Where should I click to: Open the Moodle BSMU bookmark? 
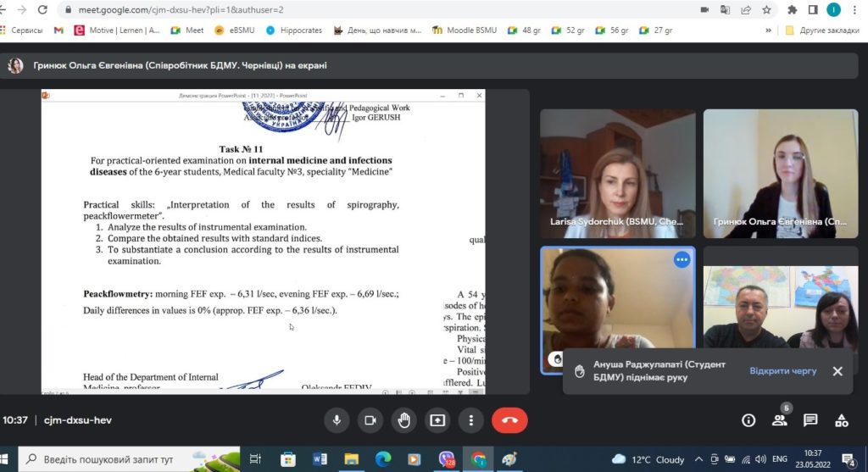pos(465,31)
